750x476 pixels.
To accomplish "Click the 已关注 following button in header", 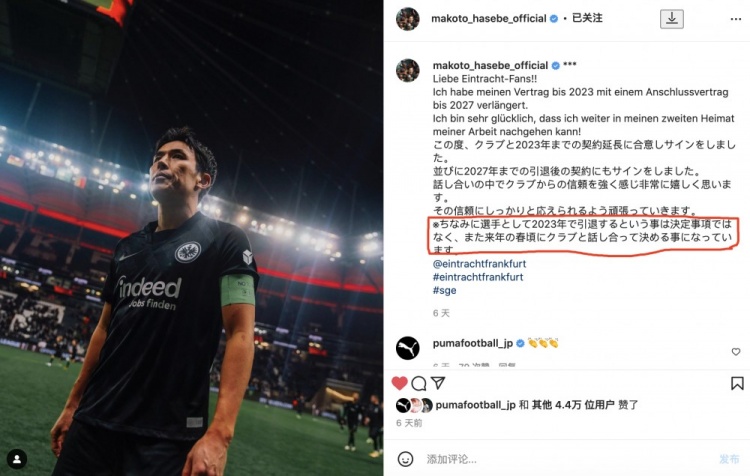I will (x=587, y=18).
